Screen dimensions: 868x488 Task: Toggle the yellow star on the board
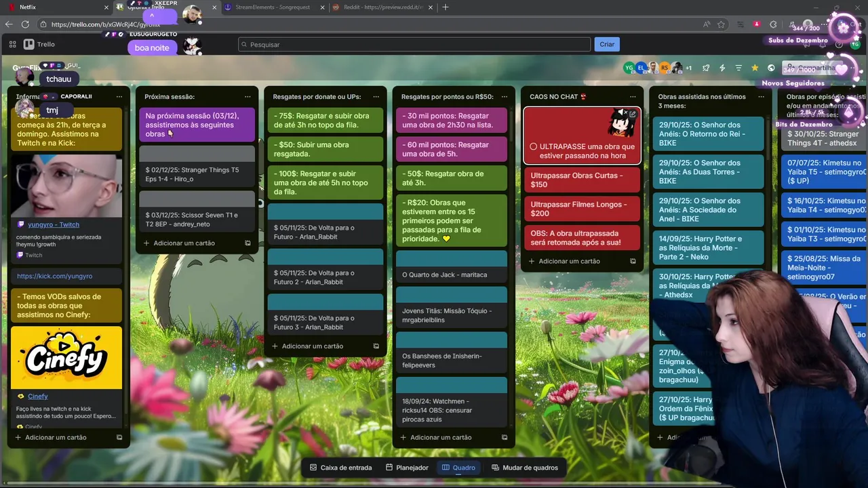coord(755,68)
